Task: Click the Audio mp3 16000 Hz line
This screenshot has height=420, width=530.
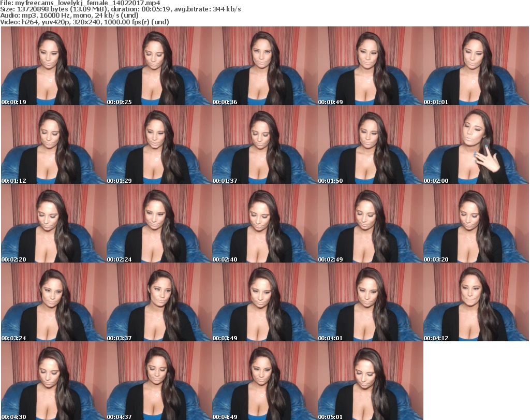Action: [69, 16]
